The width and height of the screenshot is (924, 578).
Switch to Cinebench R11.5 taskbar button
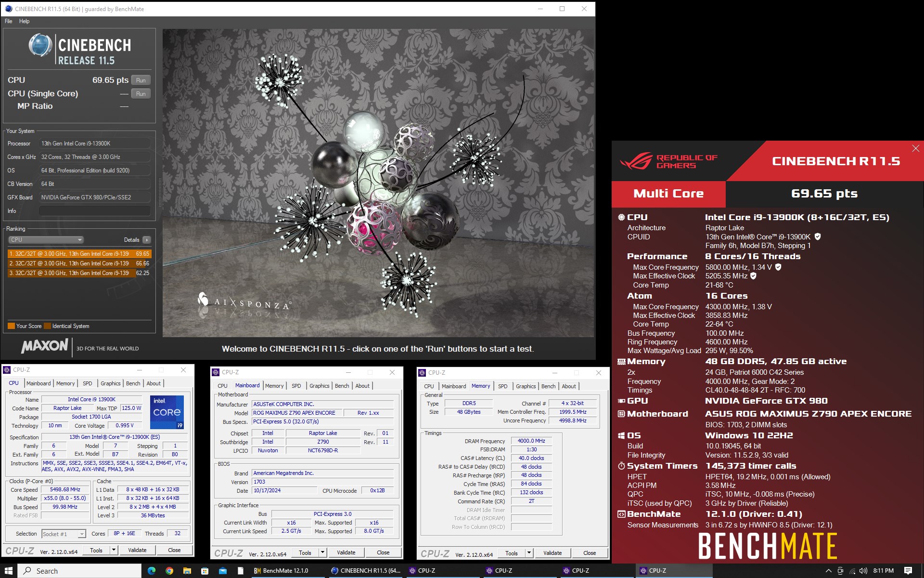click(x=366, y=571)
